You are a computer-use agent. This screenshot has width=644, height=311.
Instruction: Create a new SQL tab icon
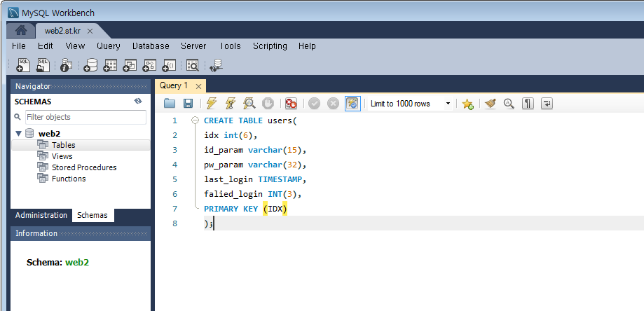23,65
